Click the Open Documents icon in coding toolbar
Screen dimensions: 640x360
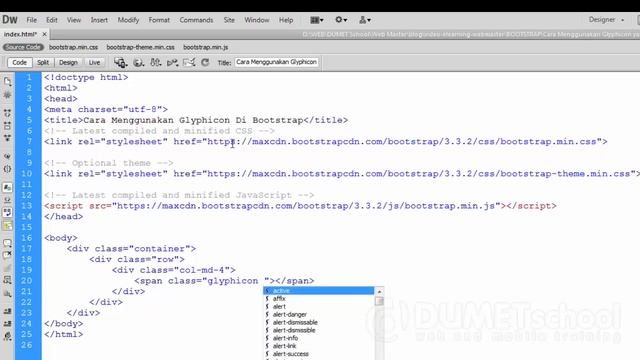[7, 81]
